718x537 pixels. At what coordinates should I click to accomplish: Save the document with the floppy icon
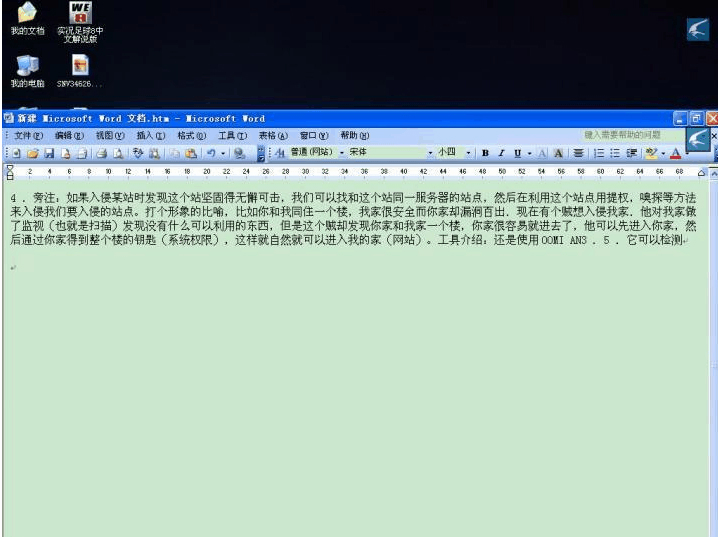(x=49, y=153)
